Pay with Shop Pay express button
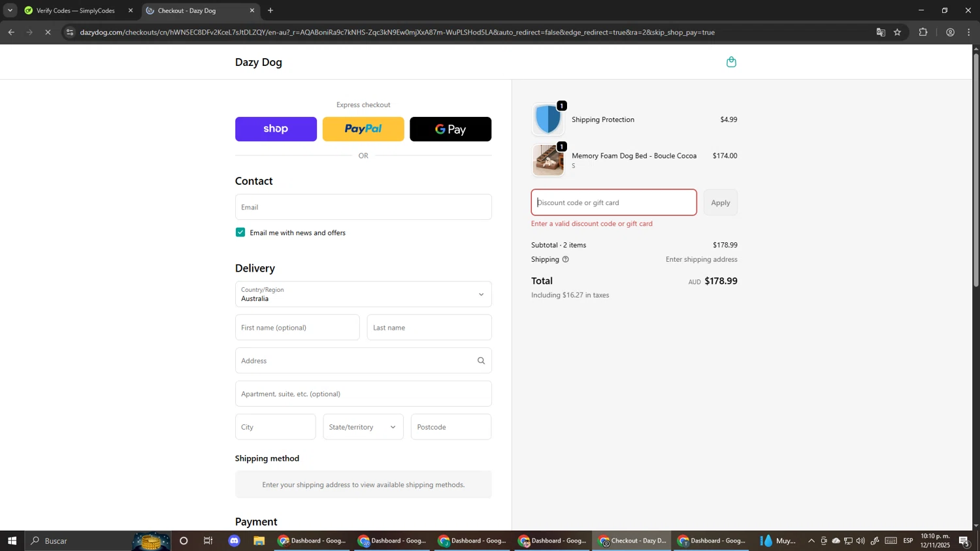 pyautogui.click(x=276, y=129)
